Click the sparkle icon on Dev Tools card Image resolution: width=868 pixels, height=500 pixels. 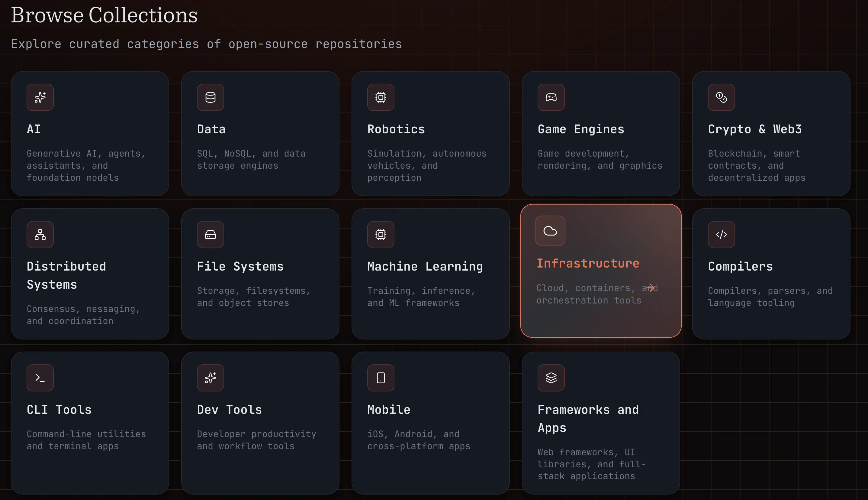point(210,378)
